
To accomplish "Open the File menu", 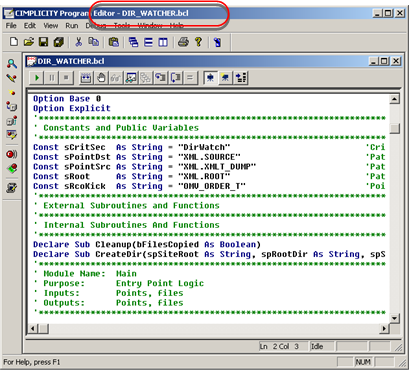I will coord(11,26).
